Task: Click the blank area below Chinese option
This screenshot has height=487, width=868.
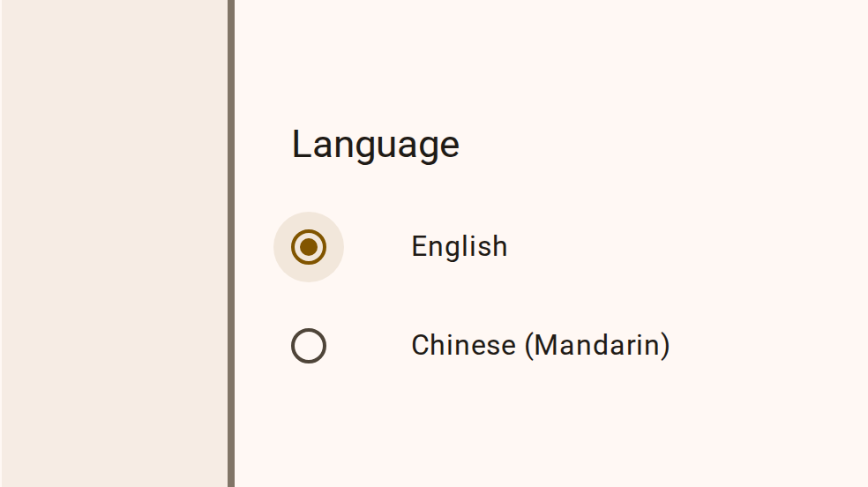Action: click(x=529, y=428)
